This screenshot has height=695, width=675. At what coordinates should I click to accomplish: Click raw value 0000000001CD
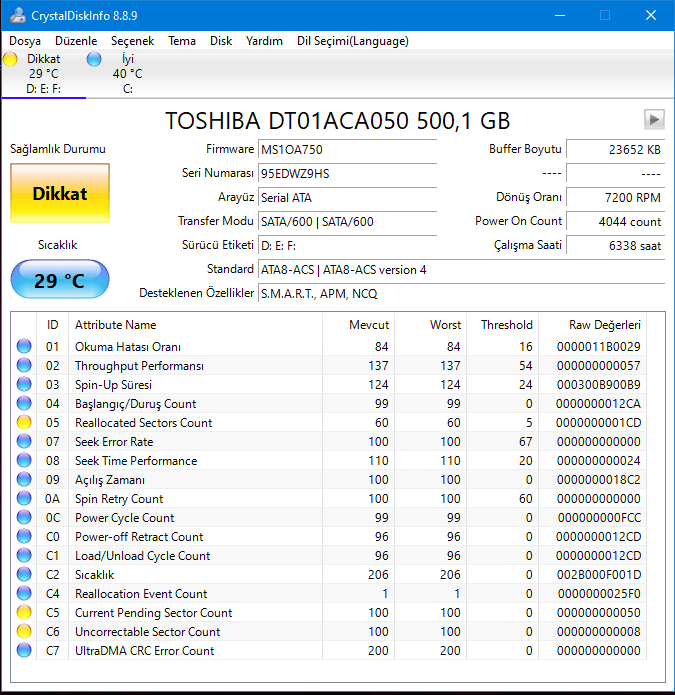[x=598, y=422]
